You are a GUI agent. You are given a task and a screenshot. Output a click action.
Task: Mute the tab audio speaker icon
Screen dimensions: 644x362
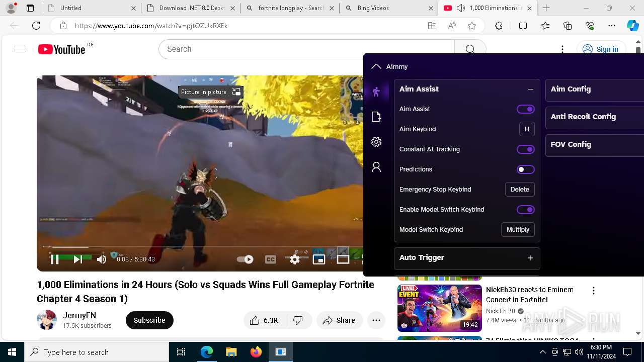[x=461, y=8]
